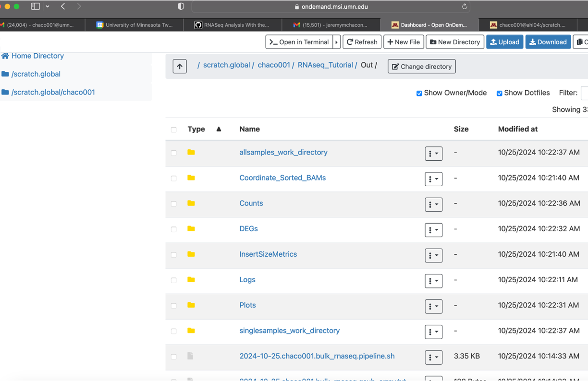Open the Plots folder link

click(x=247, y=305)
